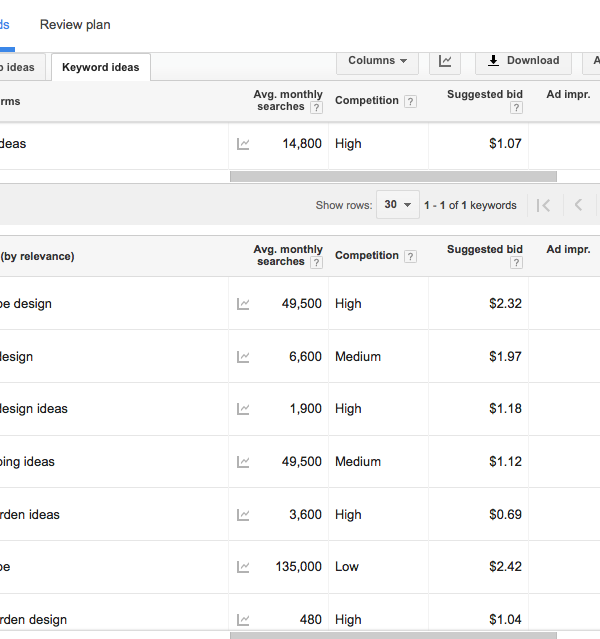Viewport: 600px width, 639px height.
Task: Sort lower table by Competition
Action: point(366,256)
